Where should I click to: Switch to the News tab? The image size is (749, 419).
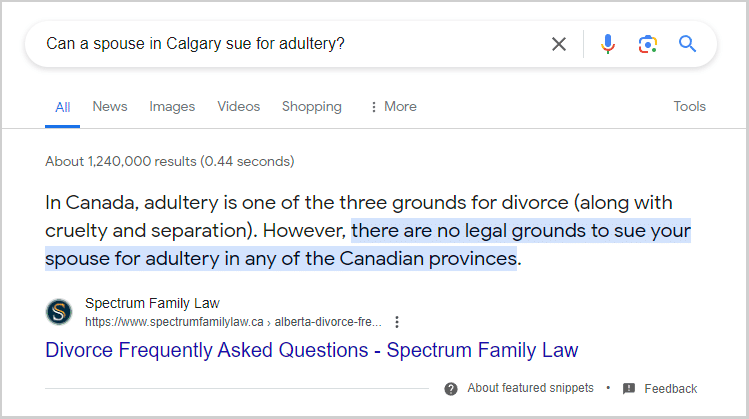(x=108, y=106)
